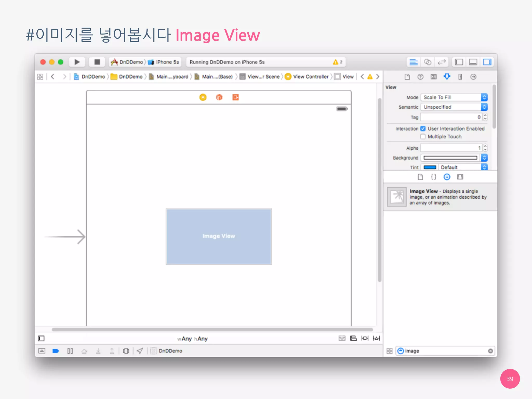Open the Size inspector tab
Viewport: 532px width, 399px height.
point(460,77)
